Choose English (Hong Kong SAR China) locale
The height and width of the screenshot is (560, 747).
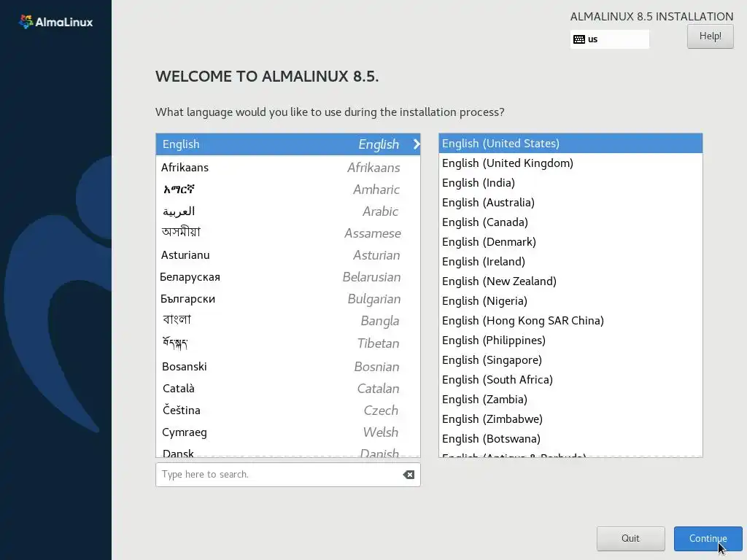click(x=570, y=321)
